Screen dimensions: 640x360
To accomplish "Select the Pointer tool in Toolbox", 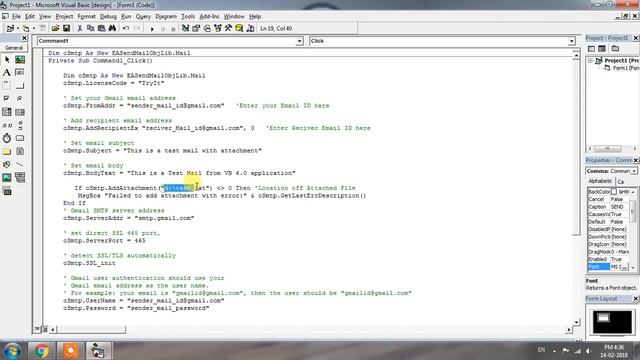I will (x=7, y=60).
